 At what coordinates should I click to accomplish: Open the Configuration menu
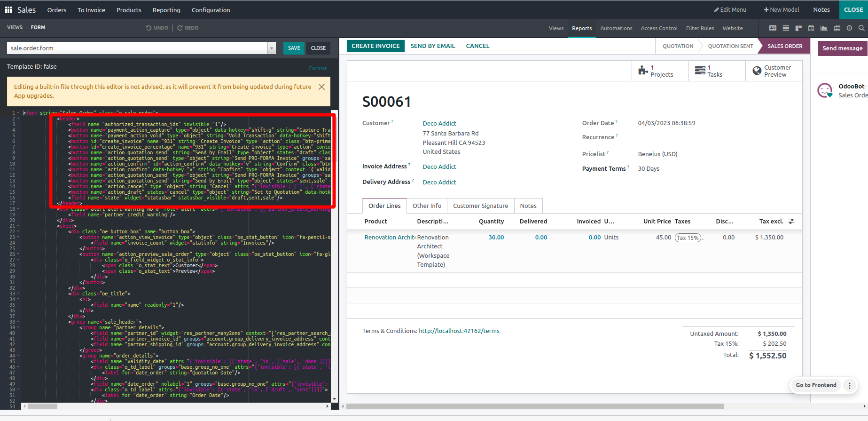coord(211,10)
